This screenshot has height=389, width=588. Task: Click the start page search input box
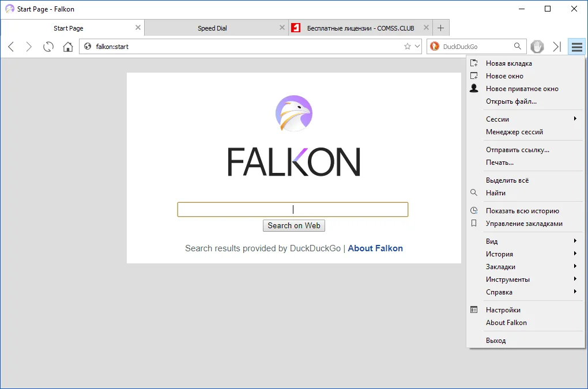tap(293, 210)
